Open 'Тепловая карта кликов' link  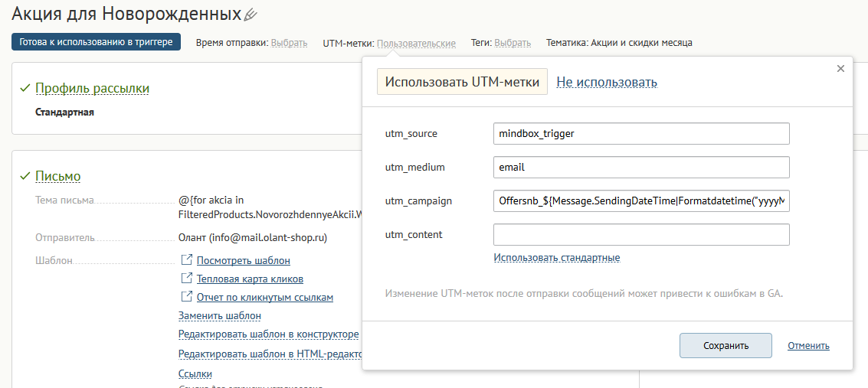coord(250,279)
